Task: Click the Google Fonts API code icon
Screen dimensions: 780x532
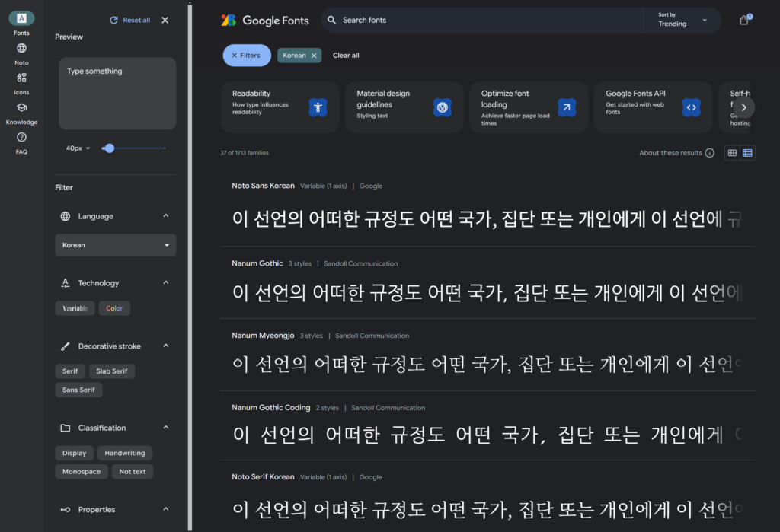Action: [x=692, y=107]
